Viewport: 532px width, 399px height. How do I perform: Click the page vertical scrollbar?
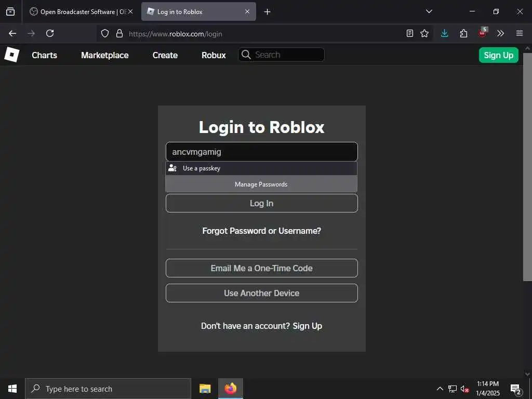pyautogui.click(x=527, y=167)
